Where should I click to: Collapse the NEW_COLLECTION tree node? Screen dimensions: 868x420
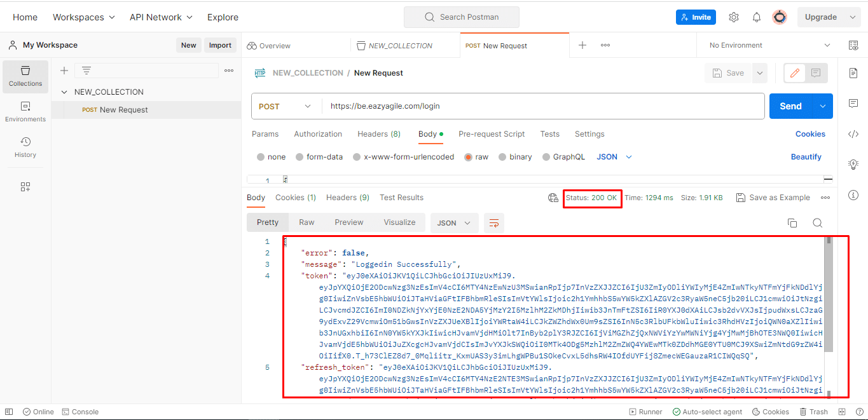(64, 92)
